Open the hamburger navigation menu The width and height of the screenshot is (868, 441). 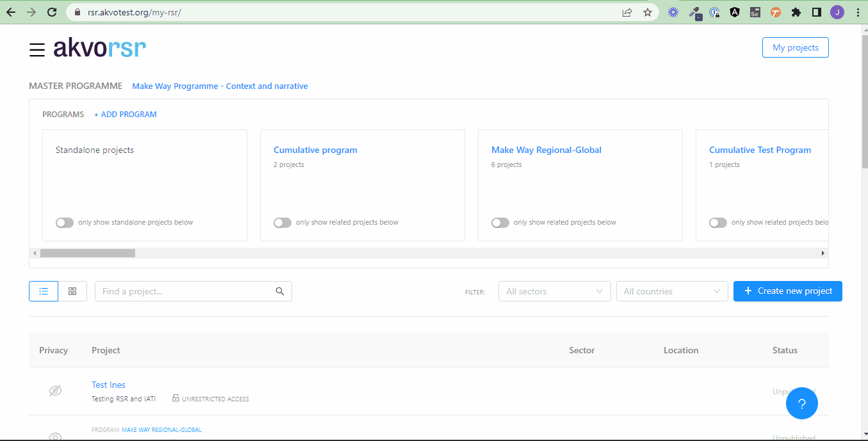pyautogui.click(x=37, y=50)
